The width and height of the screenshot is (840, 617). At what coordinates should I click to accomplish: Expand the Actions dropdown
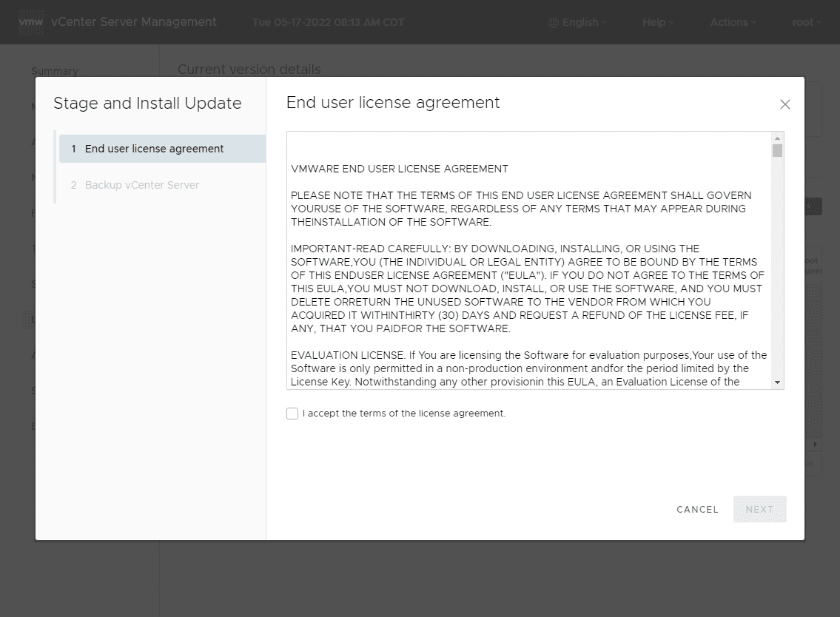point(733,22)
